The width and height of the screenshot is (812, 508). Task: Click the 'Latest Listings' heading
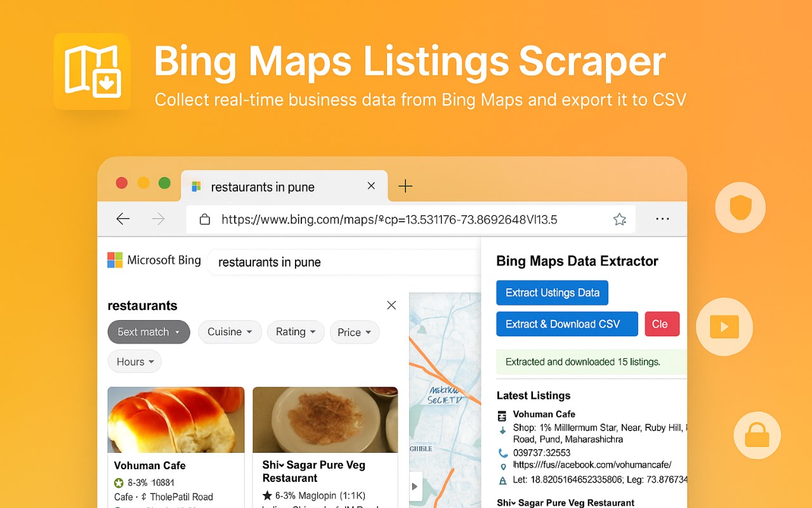click(534, 396)
